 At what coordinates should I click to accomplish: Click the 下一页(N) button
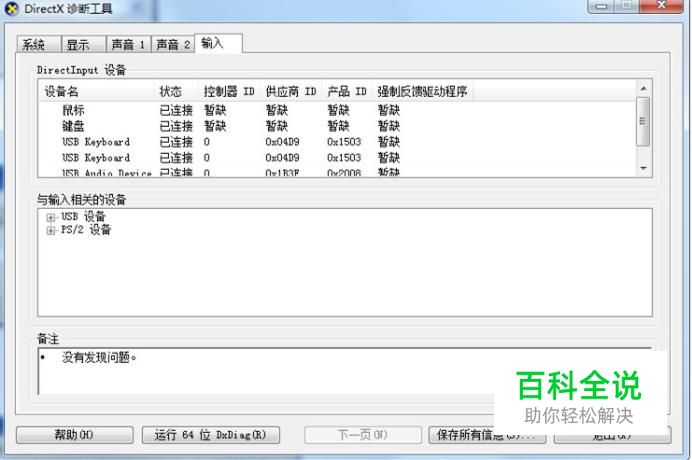(362, 435)
